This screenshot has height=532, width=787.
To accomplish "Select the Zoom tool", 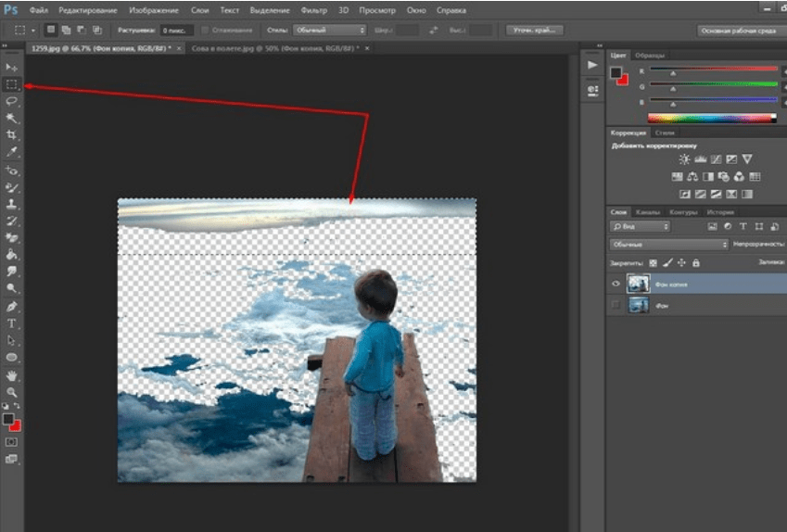I will pos(11,392).
